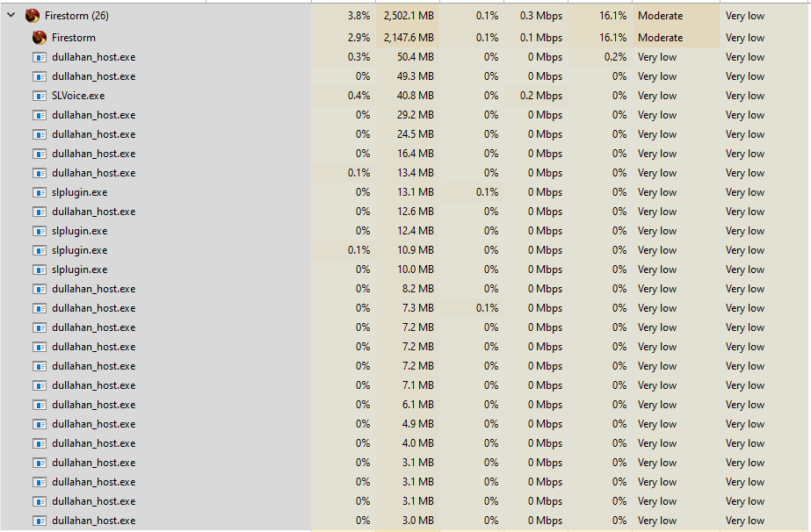The height and width of the screenshot is (532, 811).
Task: Click icon of dullahan_host.exe using 8.2 MB
Action: 40,289
